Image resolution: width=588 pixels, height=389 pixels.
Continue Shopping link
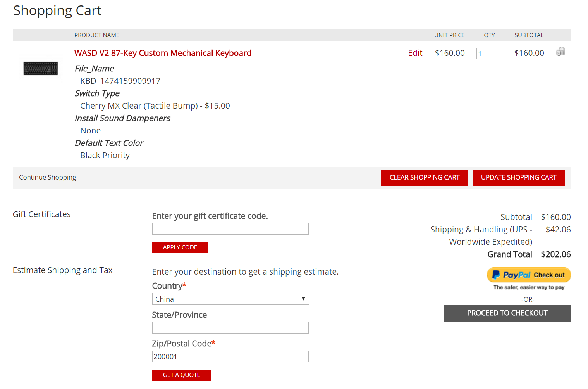pyautogui.click(x=48, y=177)
